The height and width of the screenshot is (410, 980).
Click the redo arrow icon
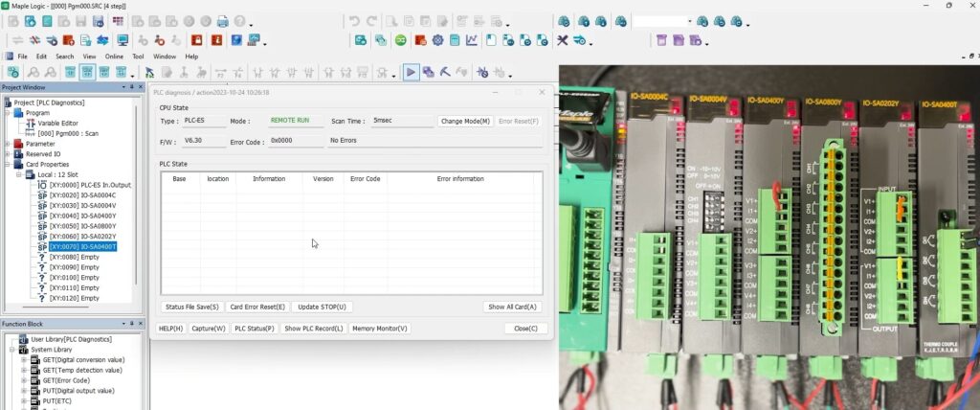pyautogui.click(x=372, y=21)
